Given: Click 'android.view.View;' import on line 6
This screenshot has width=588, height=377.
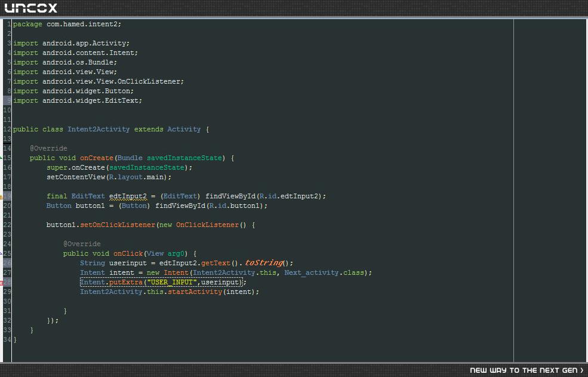Looking at the screenshot, I should [79, 72].
